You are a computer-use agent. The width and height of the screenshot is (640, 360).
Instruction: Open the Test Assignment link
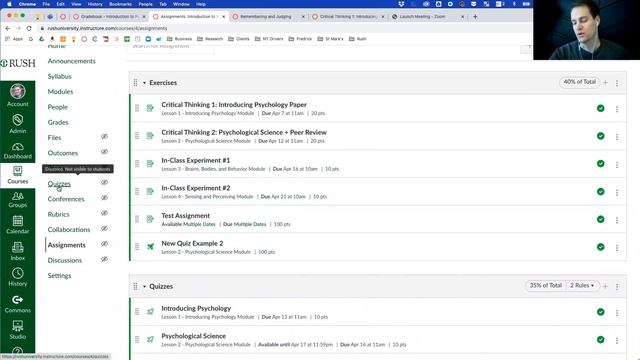tap(185, 216)
